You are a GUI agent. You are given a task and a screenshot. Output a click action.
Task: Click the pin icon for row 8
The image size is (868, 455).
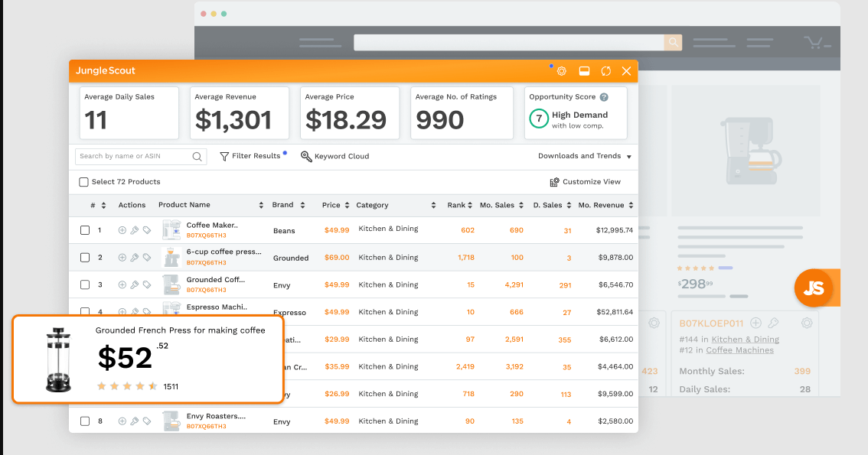(135, 421)
